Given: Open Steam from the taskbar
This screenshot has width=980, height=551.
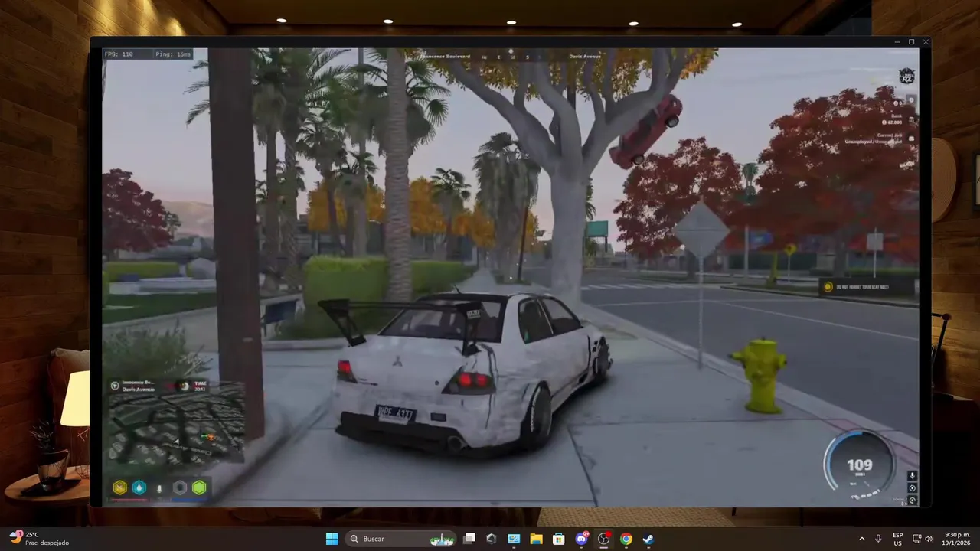Looking at the screenshot, I should [648, 539].
